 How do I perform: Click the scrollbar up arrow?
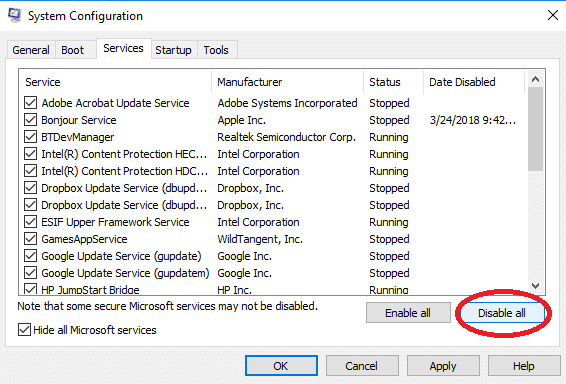[536, 79]
